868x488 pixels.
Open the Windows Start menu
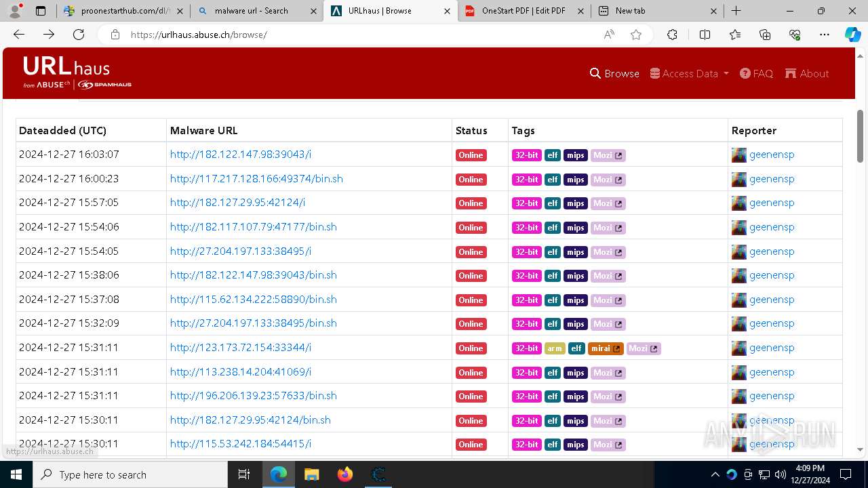(16, 474)
